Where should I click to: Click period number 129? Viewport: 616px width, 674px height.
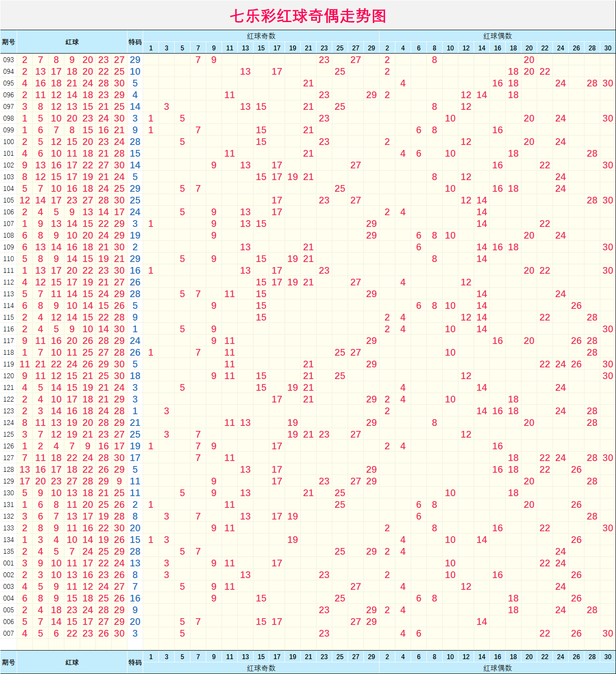point(9,481)
